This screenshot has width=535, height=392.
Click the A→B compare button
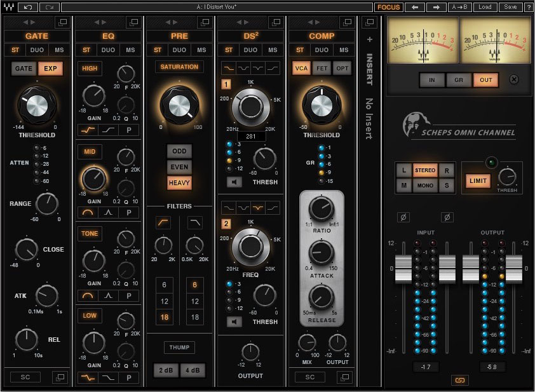pyautogui.click(x=459, y=7)
